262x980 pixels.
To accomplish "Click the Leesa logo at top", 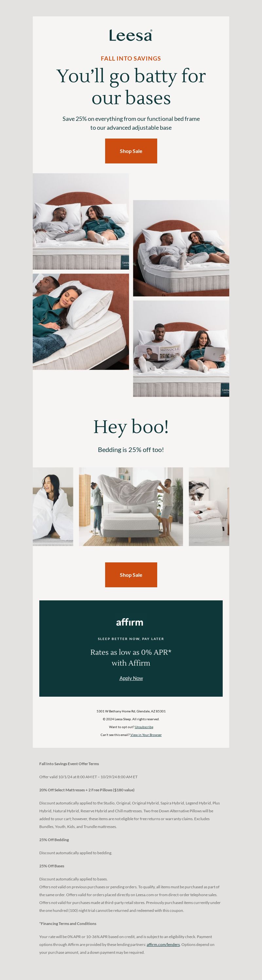I will pyautogui.click(x=131, y=35).
